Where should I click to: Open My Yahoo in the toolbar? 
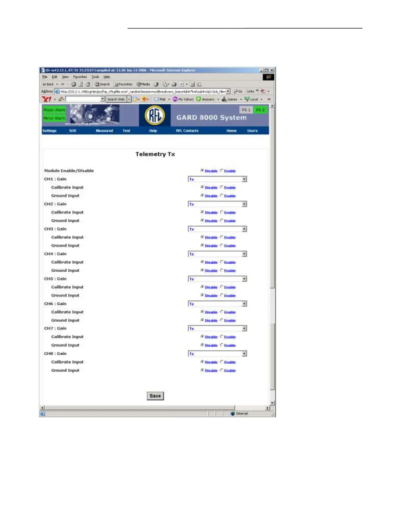click(x=183, y=99)
